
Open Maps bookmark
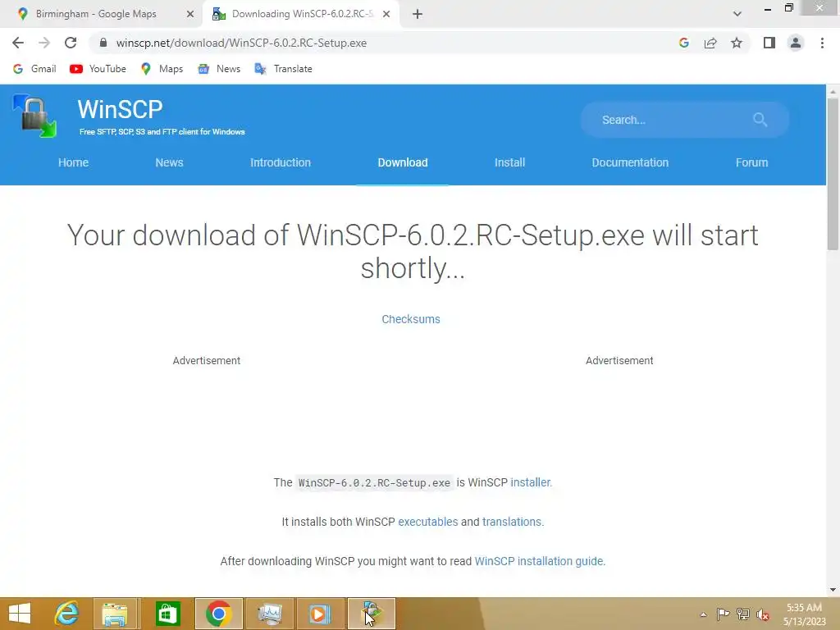[x=162, y=69]
